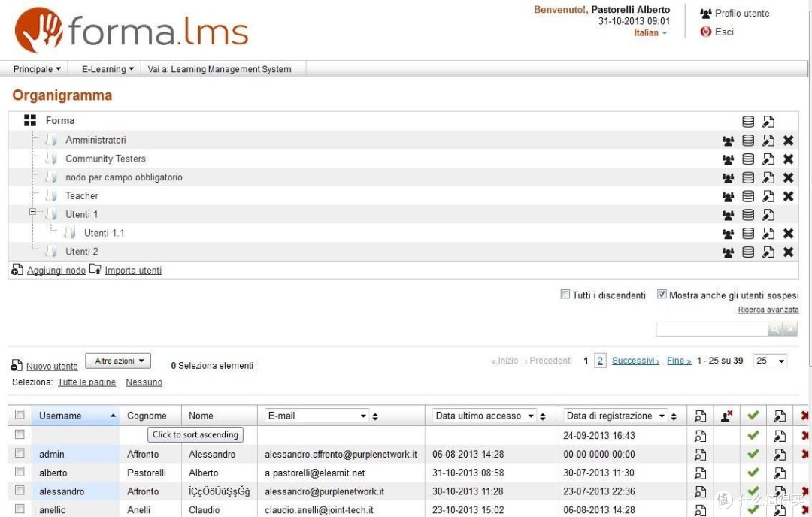Uncheck Mostra anche gli utenti sospesi
The width and height of the screenshot is (812, 517).
(x=662, y=295)
